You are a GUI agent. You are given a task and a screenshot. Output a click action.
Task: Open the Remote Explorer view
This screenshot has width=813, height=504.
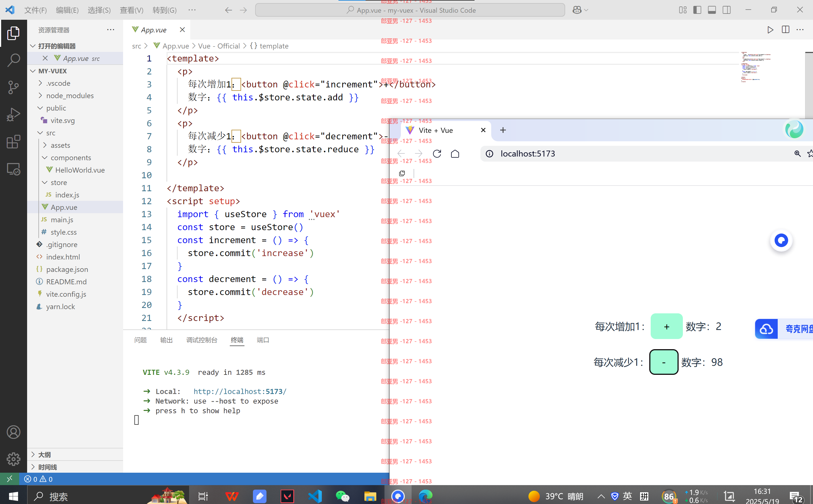point(13,169)
